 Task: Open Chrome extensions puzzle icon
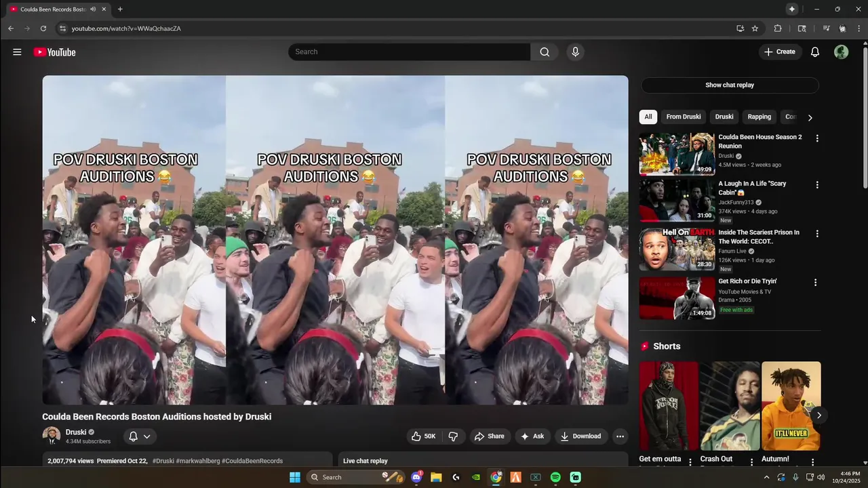(x=778, y=28)
